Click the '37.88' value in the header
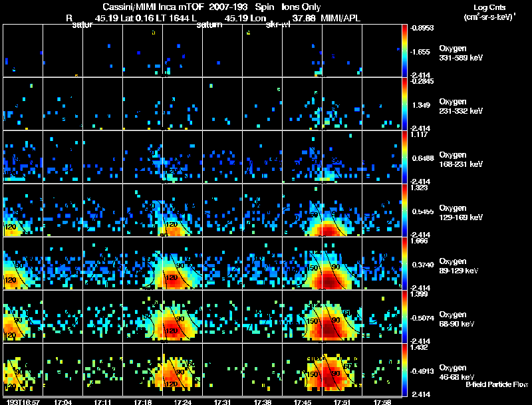This screenshot has height=405, width=532. pos(304,19)
